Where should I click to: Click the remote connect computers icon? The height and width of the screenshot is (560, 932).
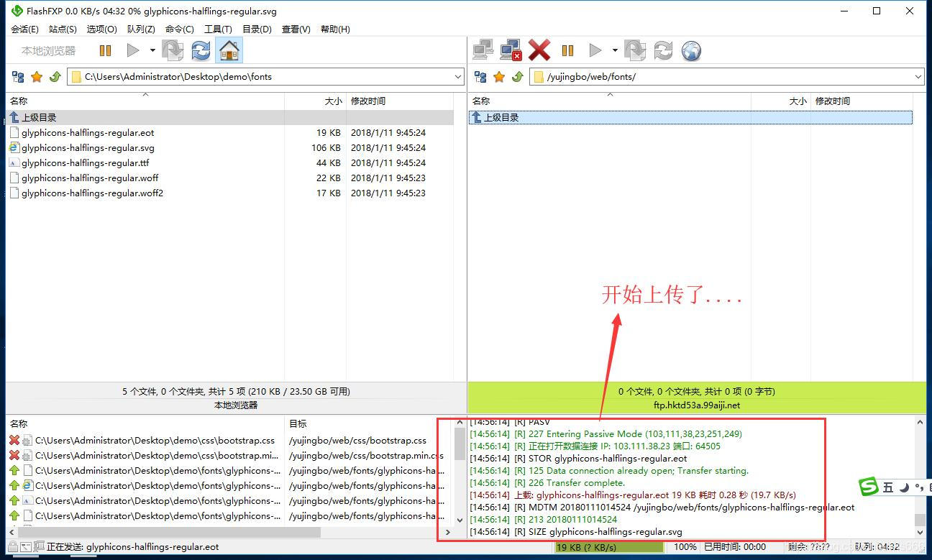tap(483, 50)
